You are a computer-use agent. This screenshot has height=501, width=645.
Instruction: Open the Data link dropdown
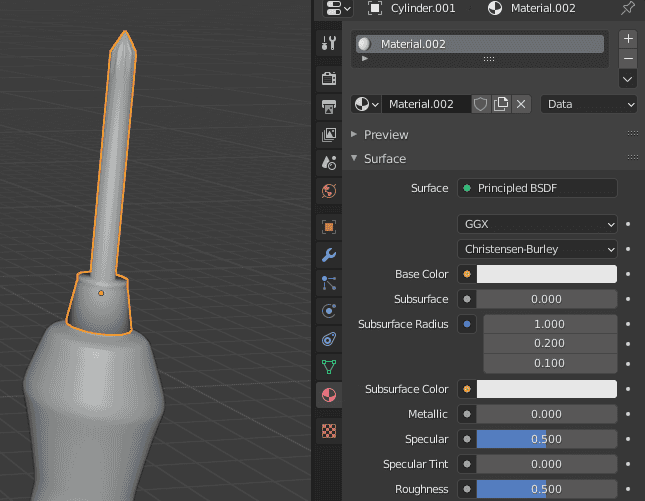pos(589,104)
